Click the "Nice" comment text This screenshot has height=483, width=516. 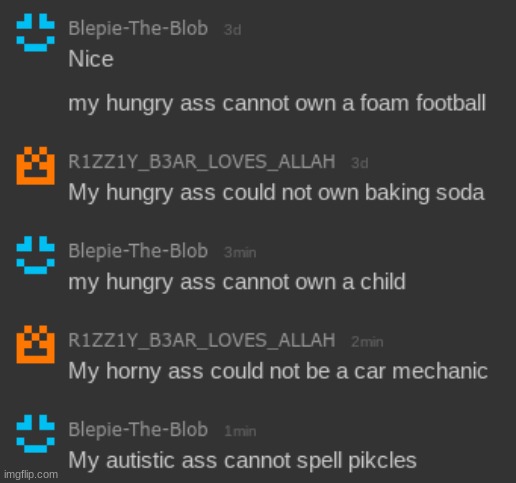click(x=91, y=59)
